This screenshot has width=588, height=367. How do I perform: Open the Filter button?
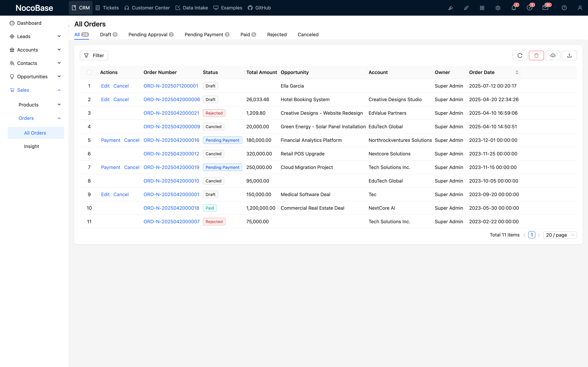coord(94,56)
